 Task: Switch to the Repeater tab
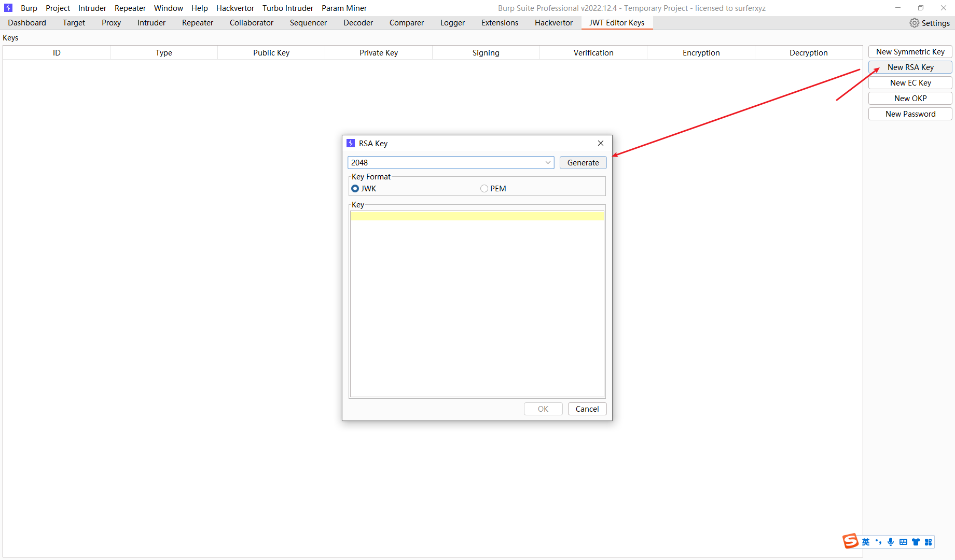coord(198,23)
